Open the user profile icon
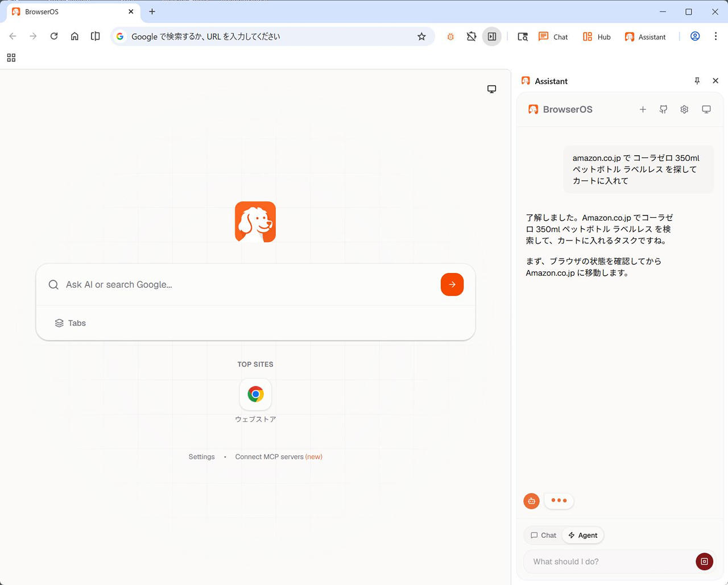Screen dimensions: 728x585 [x=695, y=36]
